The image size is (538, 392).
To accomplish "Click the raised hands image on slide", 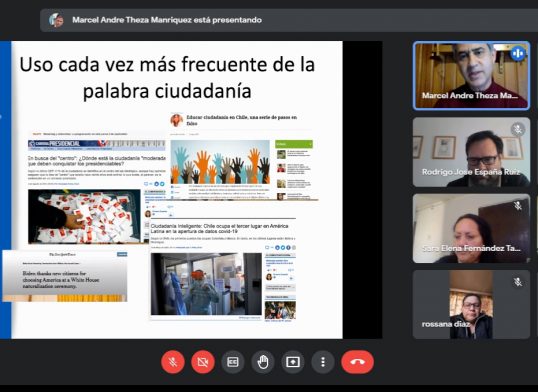I will click(x=220, y=162).
